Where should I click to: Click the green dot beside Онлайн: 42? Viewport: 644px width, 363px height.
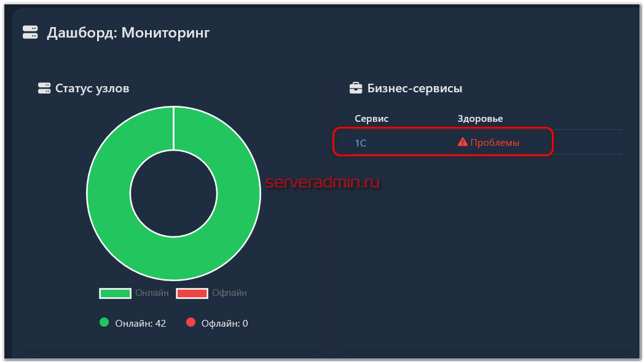pos(104,322)
